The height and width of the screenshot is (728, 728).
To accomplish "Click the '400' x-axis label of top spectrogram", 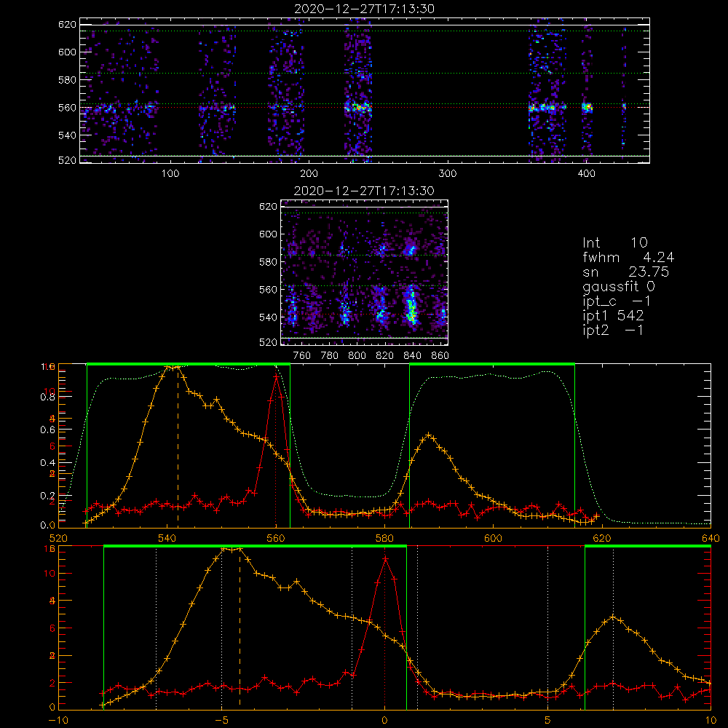I will (586, 174).
